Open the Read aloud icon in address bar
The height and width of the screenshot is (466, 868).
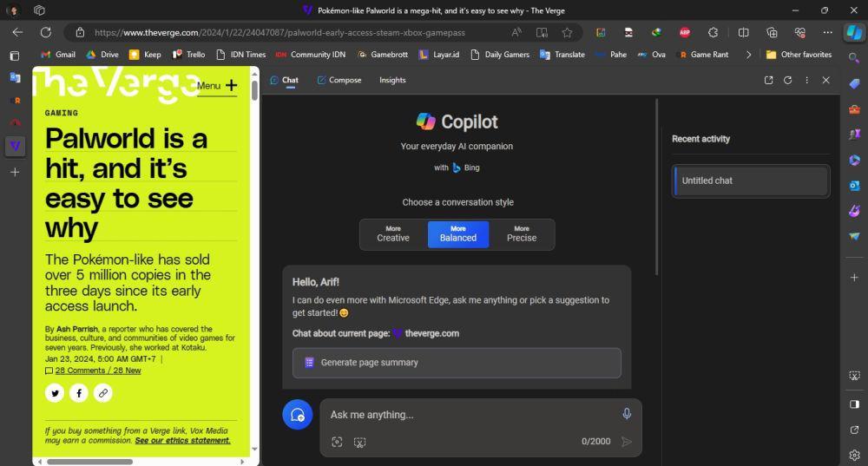(516, 33)
